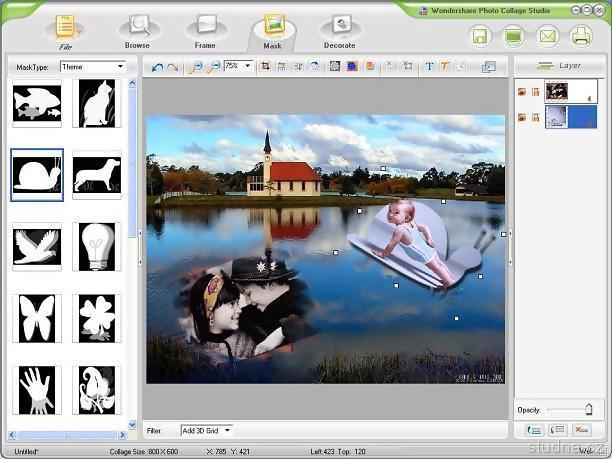Click the blue Add Text 'T' icon

(x=430, y=67)
